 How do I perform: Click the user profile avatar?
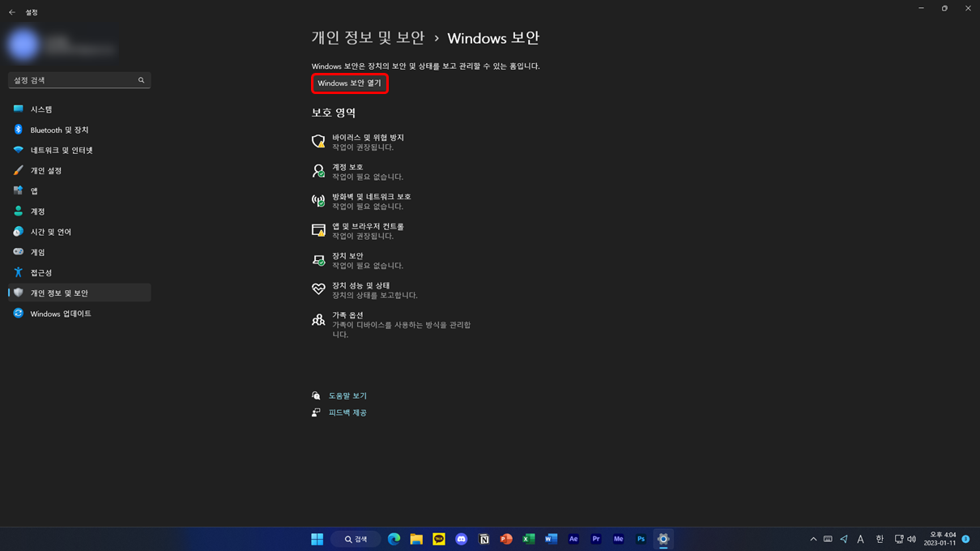point(23,44)
